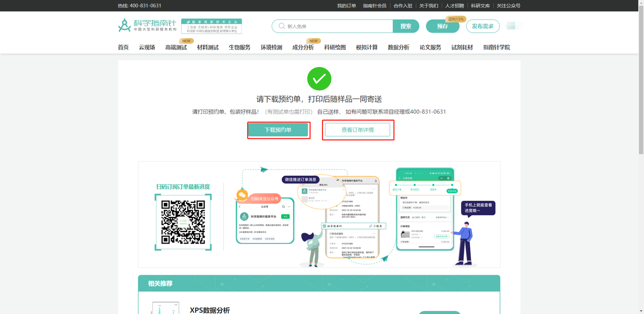Viewport: 644px width, 314px height.
Task: Click the 科学指南针 logo icon
Action: point(124,25)
